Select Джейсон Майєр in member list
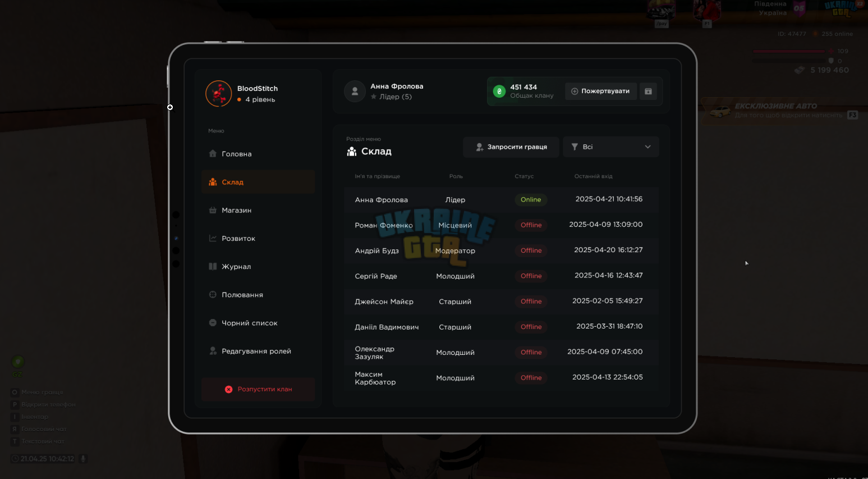 [384, 302]
